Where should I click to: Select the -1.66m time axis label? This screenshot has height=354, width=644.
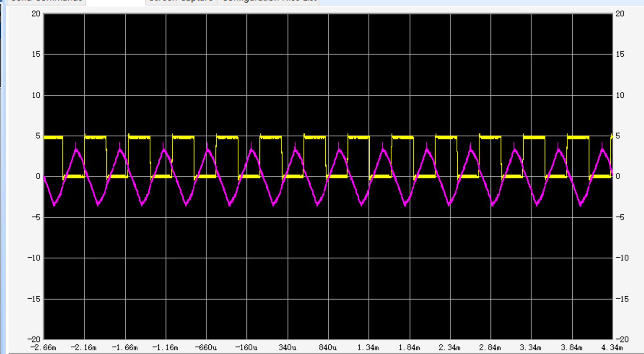pos(125,347)
